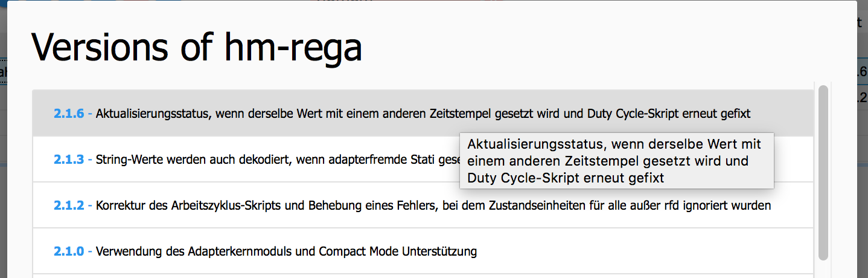Click the empty space right of the dialog title

(604, 47)
